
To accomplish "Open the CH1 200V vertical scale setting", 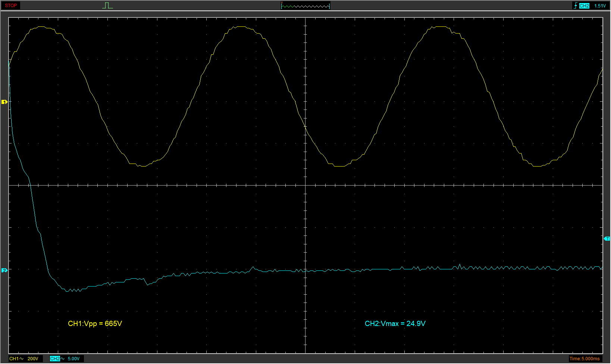I will pyautogui.click(x=33, y=358).
